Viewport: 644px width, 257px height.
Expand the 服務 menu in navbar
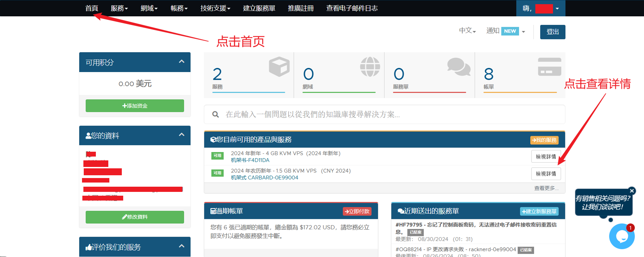[x=119, y=8]
